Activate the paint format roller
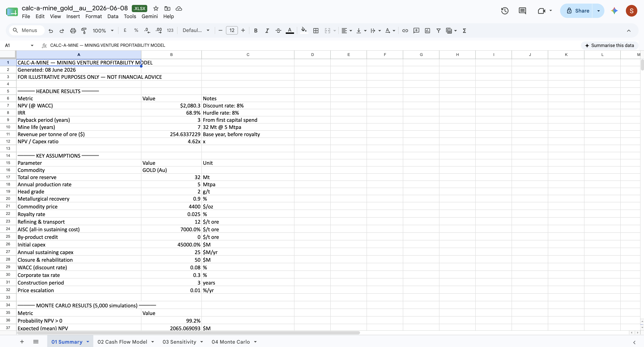This screenshot has height=347, width=644. click(84, 30)
